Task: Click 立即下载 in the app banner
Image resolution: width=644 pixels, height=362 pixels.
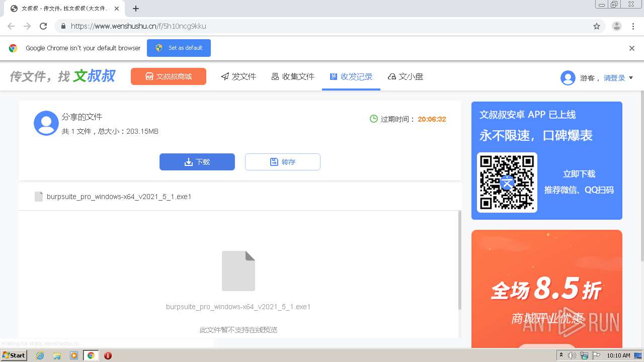Action: 579,174
